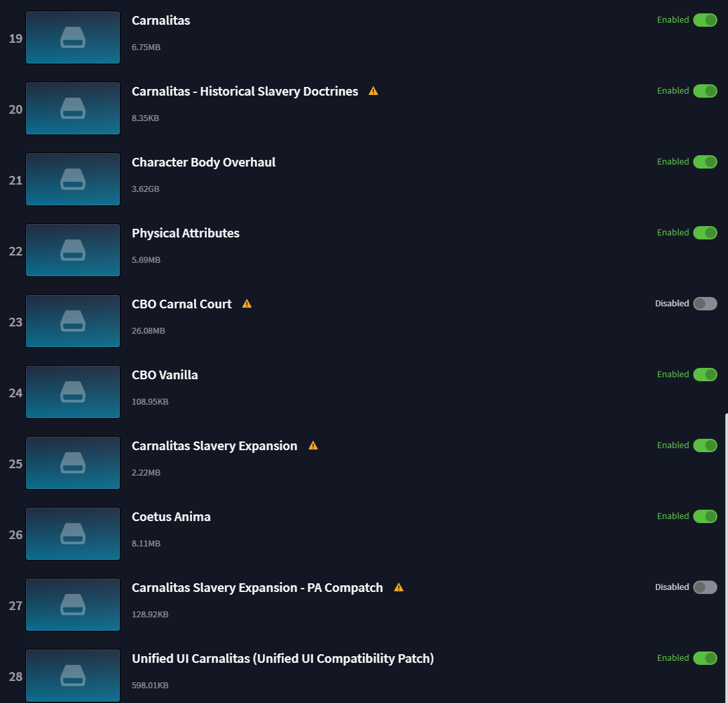This screenshot has height=703, width=728.
Task: Click the 2.22MB size text
Action: 146,473
